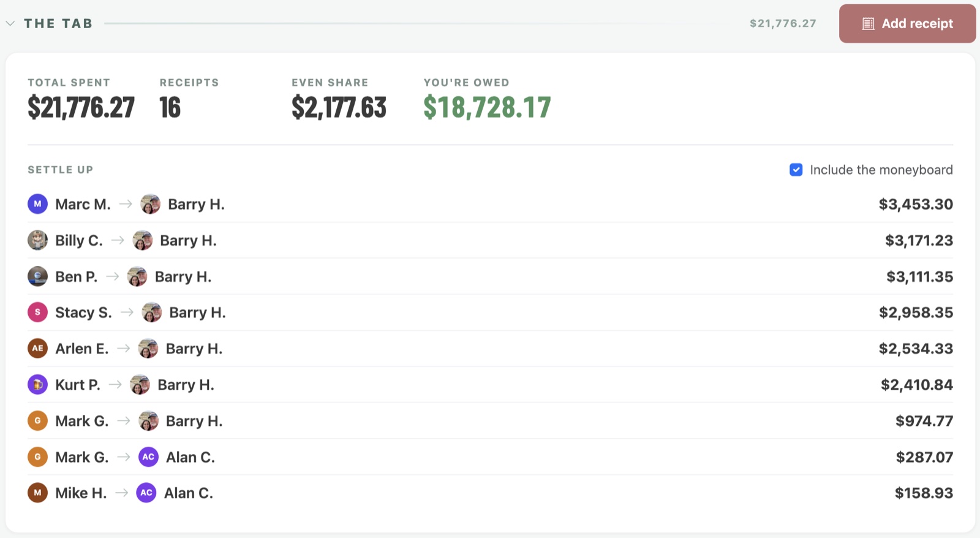This screenshot has width=980, height=538.
Task: Click the receipt icon in Add receipt
Action: [868, 24]
